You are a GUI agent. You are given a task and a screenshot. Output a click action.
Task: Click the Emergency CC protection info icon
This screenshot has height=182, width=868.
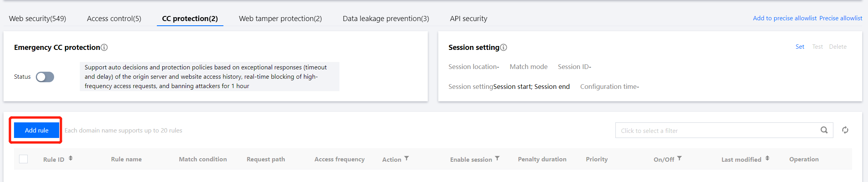pyautogui.click(x=104, y=48)
